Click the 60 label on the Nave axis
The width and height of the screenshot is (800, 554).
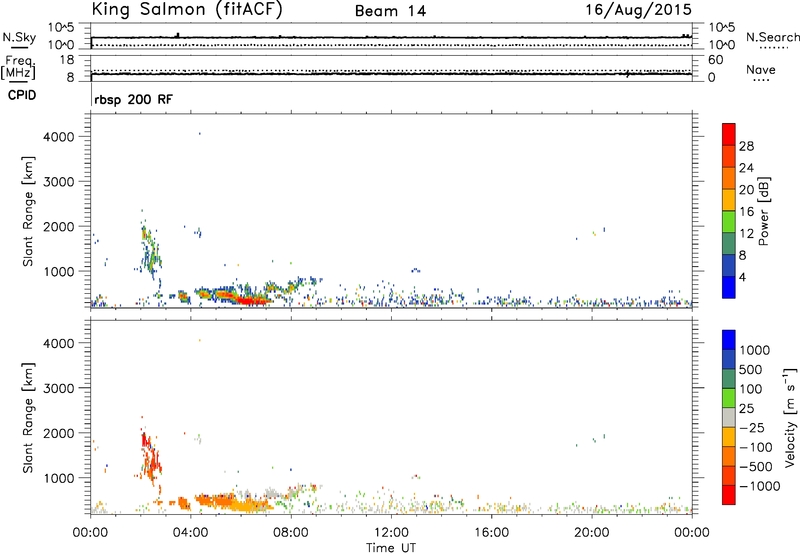(x=716, y=60)
